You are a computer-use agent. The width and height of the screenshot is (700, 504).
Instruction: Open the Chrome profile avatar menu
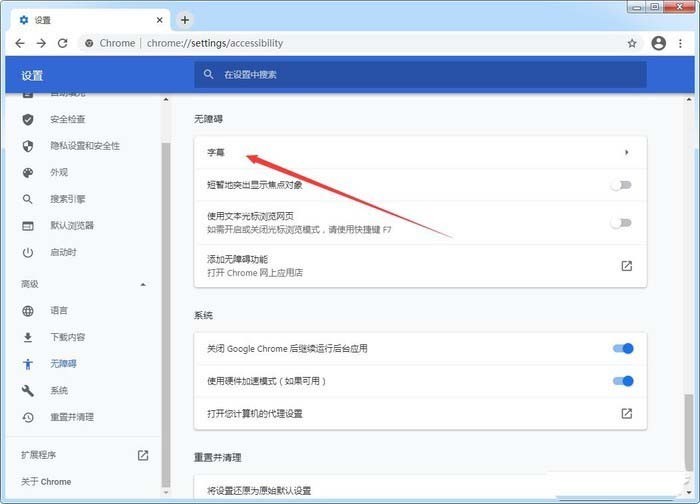658,43
